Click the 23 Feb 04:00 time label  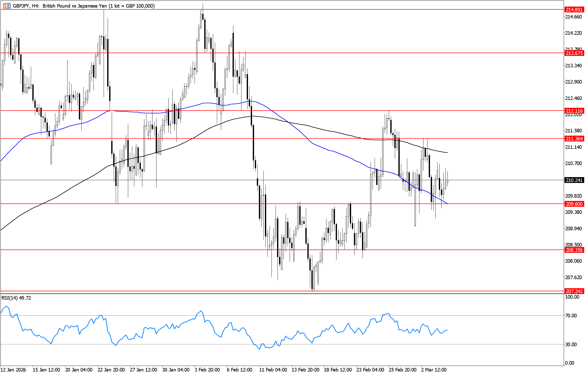coord(370,370)
